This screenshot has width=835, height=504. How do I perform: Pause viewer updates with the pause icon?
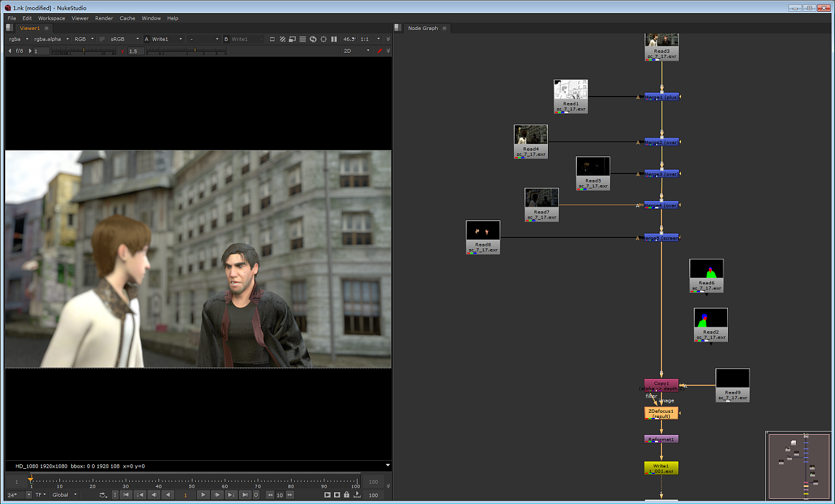335,39
